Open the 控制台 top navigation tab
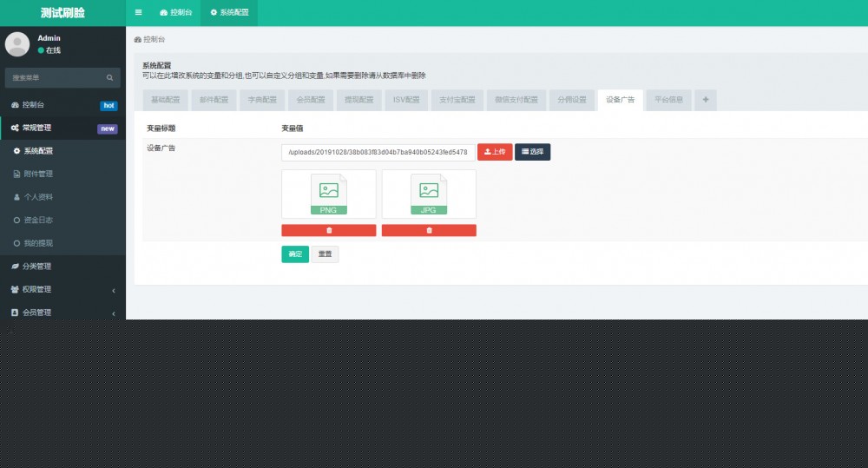 [176, 13]
